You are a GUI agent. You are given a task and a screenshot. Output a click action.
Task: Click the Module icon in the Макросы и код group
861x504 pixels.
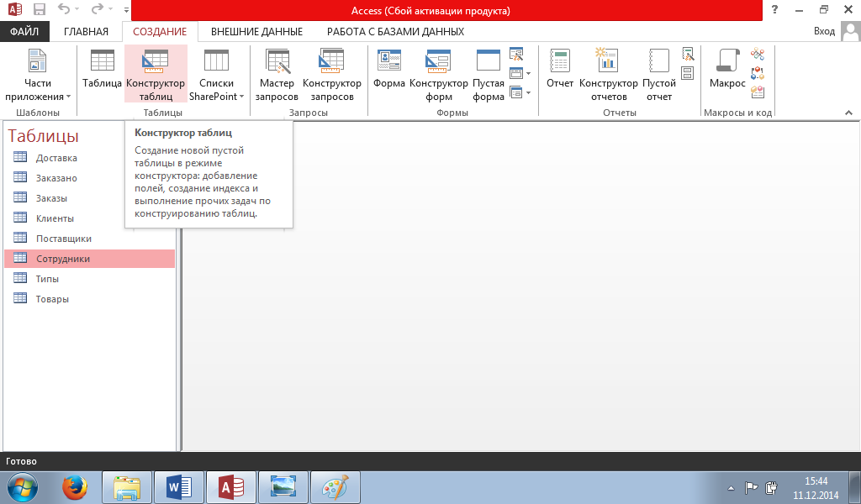click(x=758, y=54)
